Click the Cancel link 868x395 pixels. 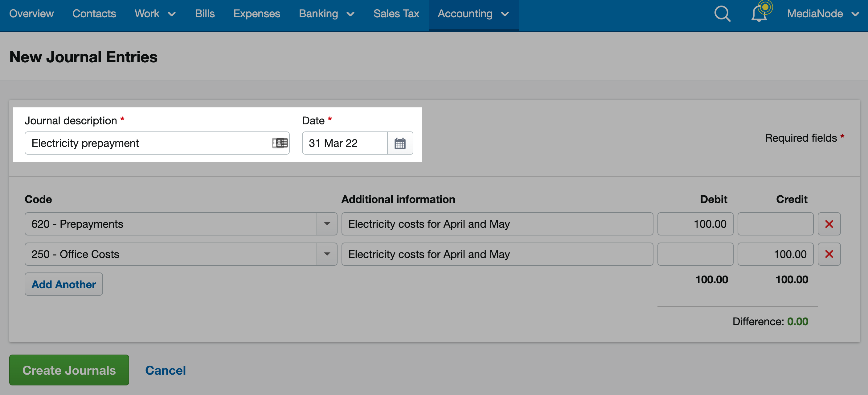pos(166,370)
